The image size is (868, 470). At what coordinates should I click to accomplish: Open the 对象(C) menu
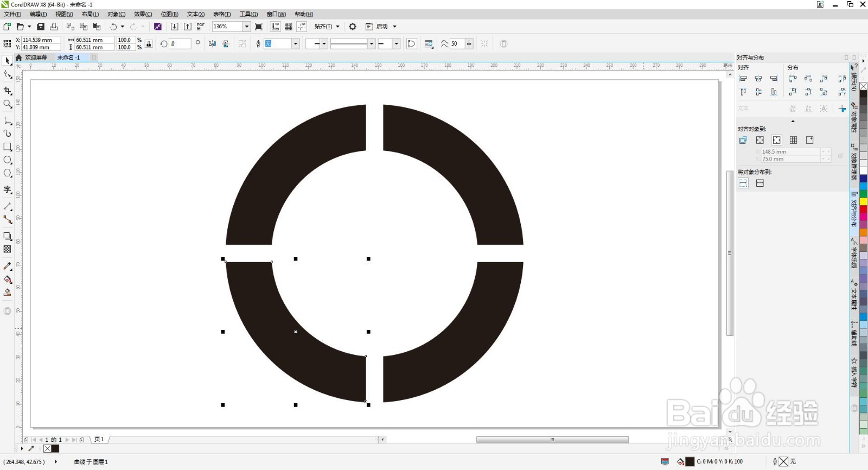pos(116,14)
